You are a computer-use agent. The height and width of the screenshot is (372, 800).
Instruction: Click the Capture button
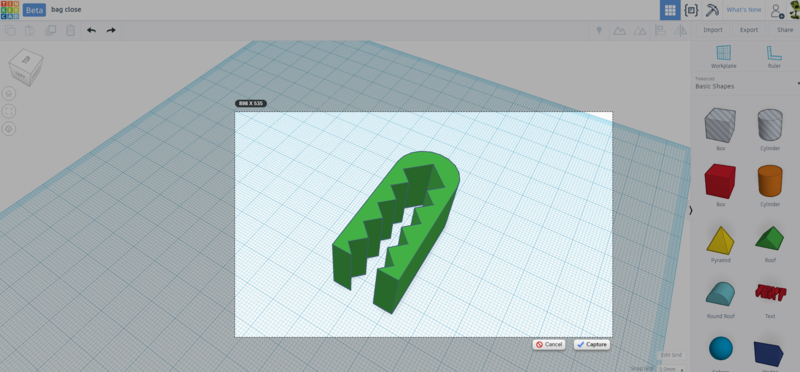point(591,344)
